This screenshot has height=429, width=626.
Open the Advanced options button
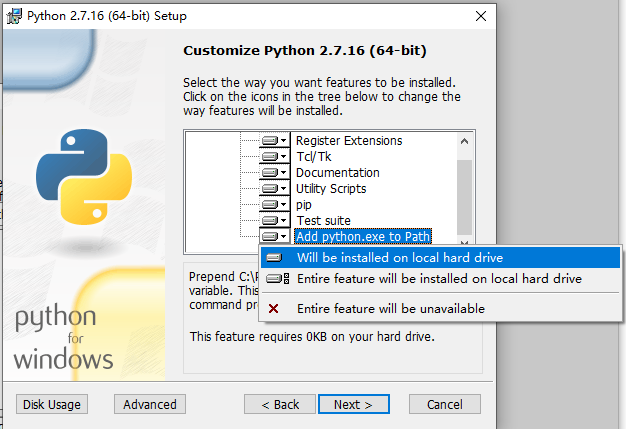pyautogui.click(x=150, y=404)
